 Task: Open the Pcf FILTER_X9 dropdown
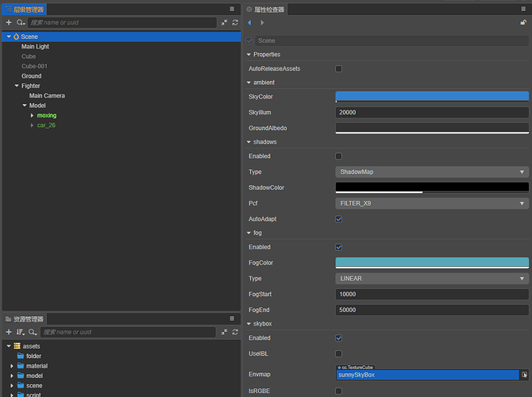[x=432, y=203]
